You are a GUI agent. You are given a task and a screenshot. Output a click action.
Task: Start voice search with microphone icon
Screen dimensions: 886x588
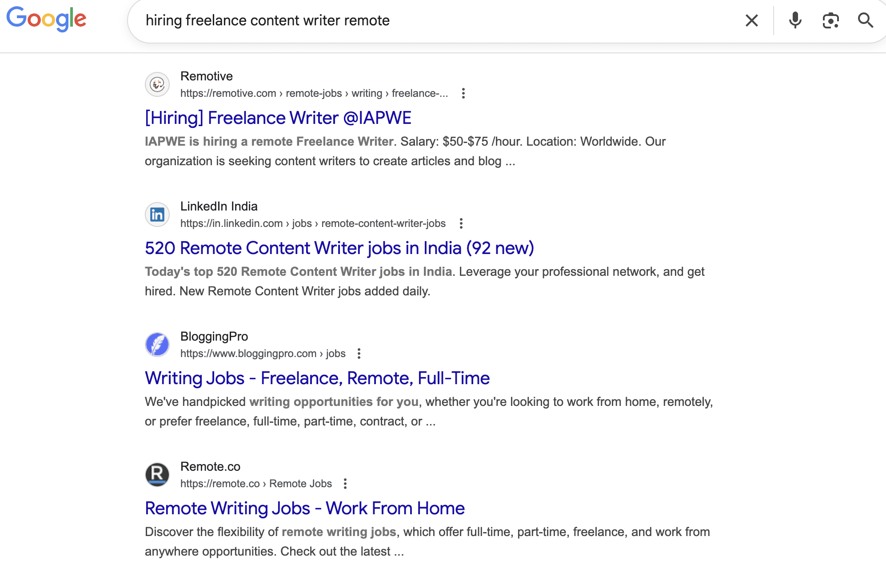click(795, 20)
